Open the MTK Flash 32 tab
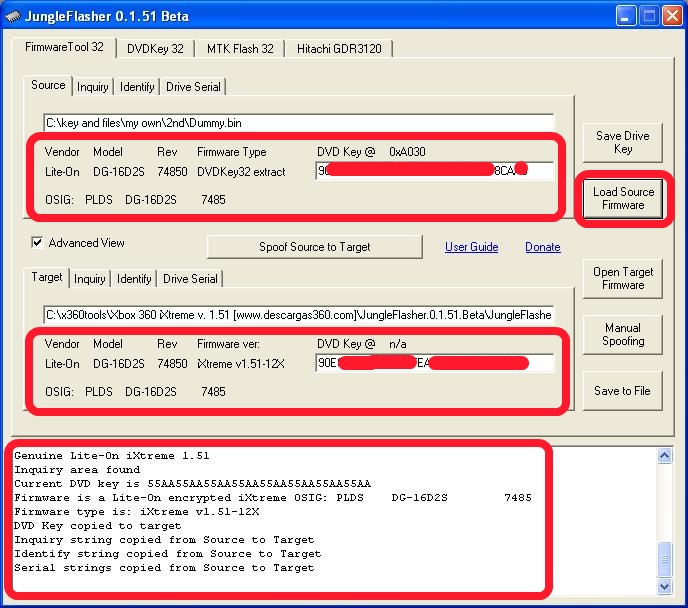Viewport: 688px width, 608px height. (x=240, y=49)
